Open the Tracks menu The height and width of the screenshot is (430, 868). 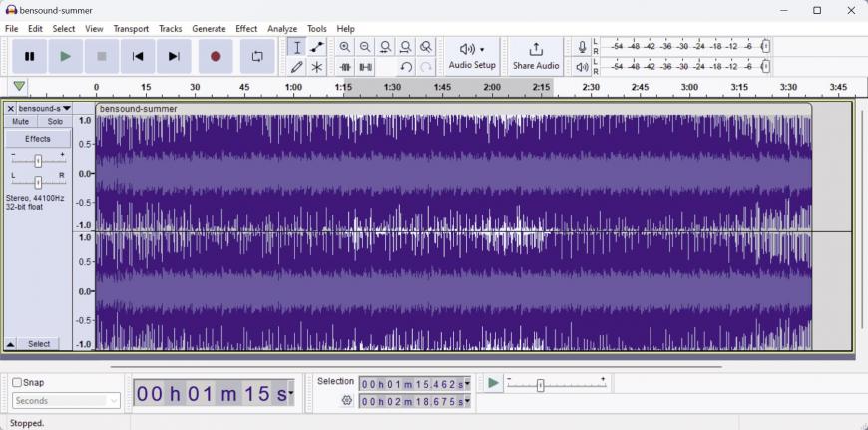pyautogui.click(x=170, y=28)
